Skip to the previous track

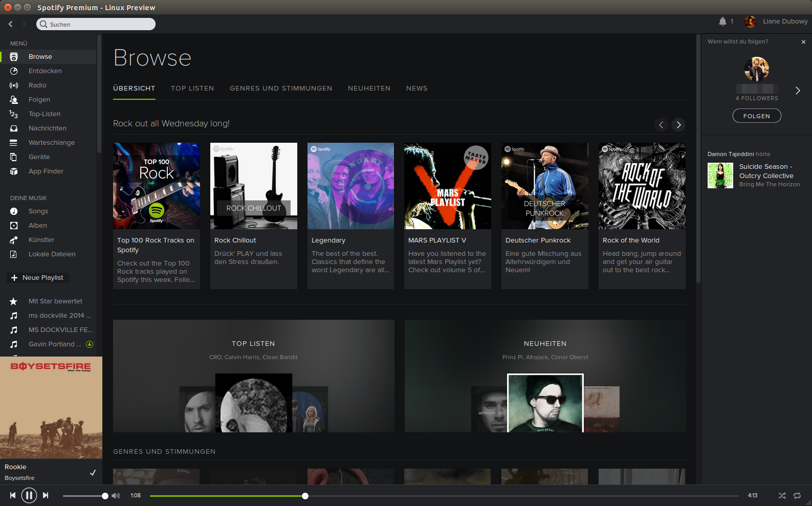tap(13, 495)
